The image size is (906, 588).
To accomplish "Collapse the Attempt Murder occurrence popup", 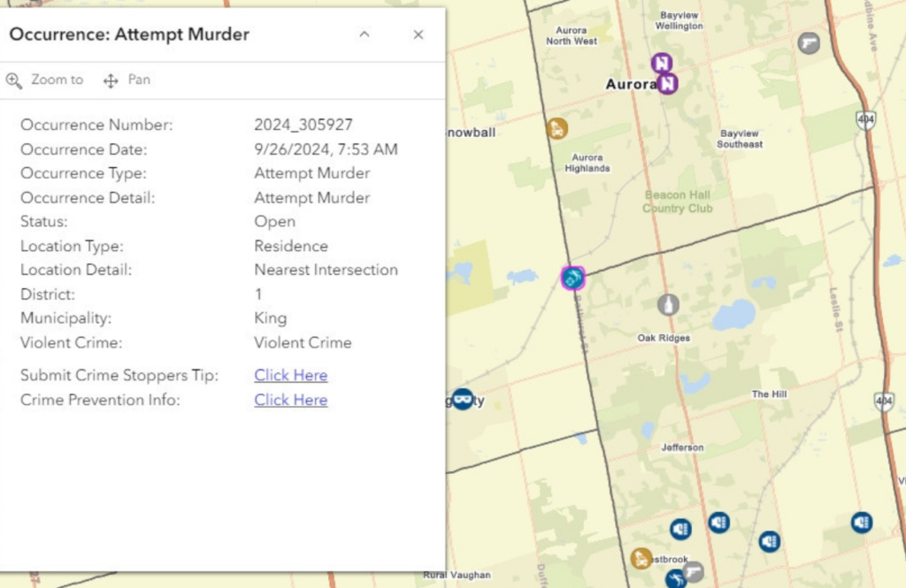I will pyautogui.click(x=365, y=34).
